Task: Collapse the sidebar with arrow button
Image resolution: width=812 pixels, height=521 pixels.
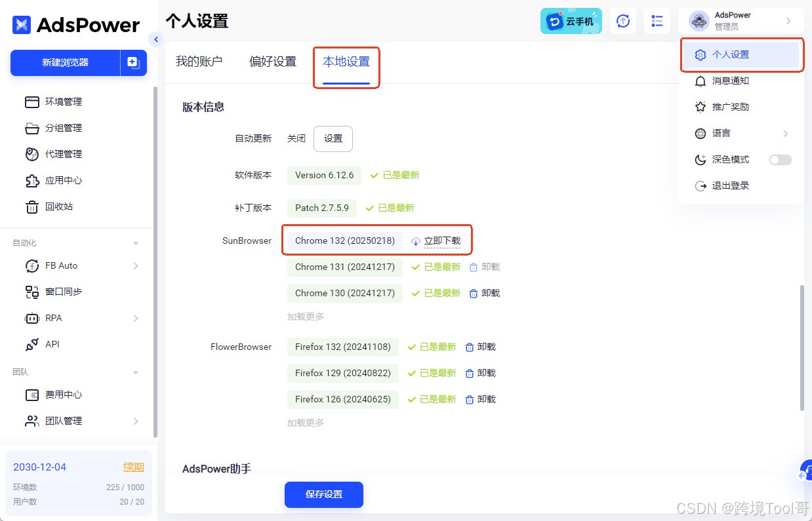Action: click(155, 39)
